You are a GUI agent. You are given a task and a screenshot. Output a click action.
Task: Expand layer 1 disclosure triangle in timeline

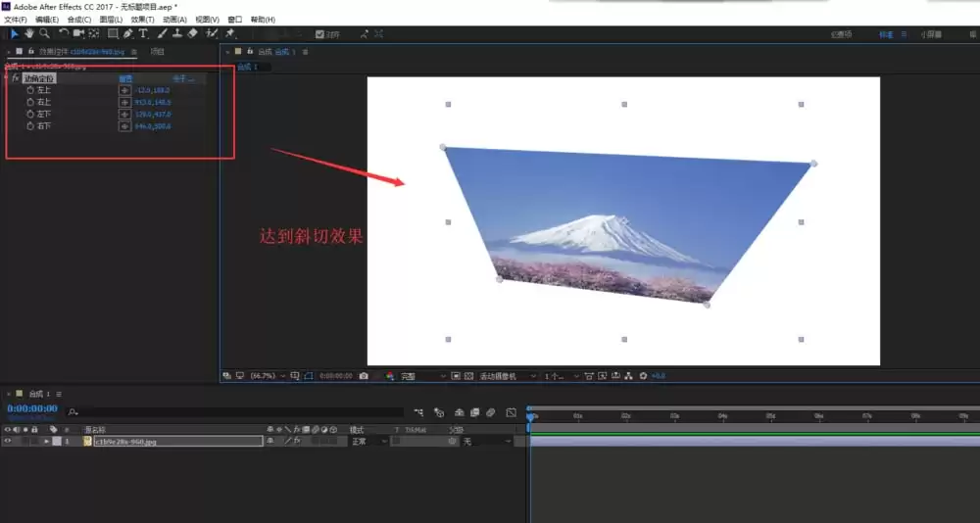46,441
